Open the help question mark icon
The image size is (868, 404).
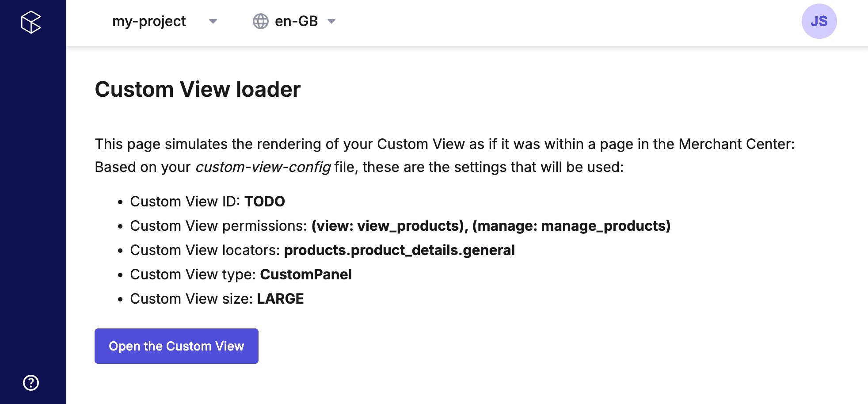(31, 383)
